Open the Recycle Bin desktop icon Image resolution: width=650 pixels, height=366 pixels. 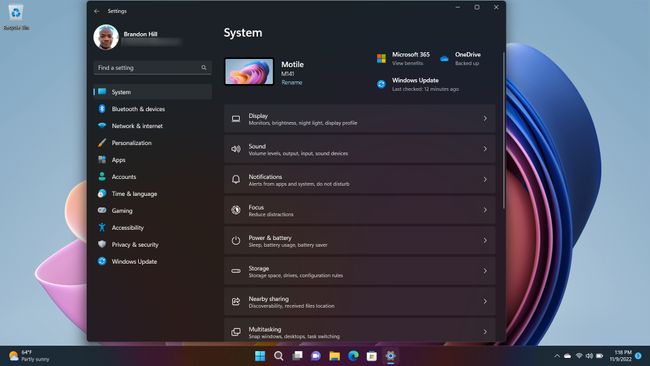click(x=16, y=17)
